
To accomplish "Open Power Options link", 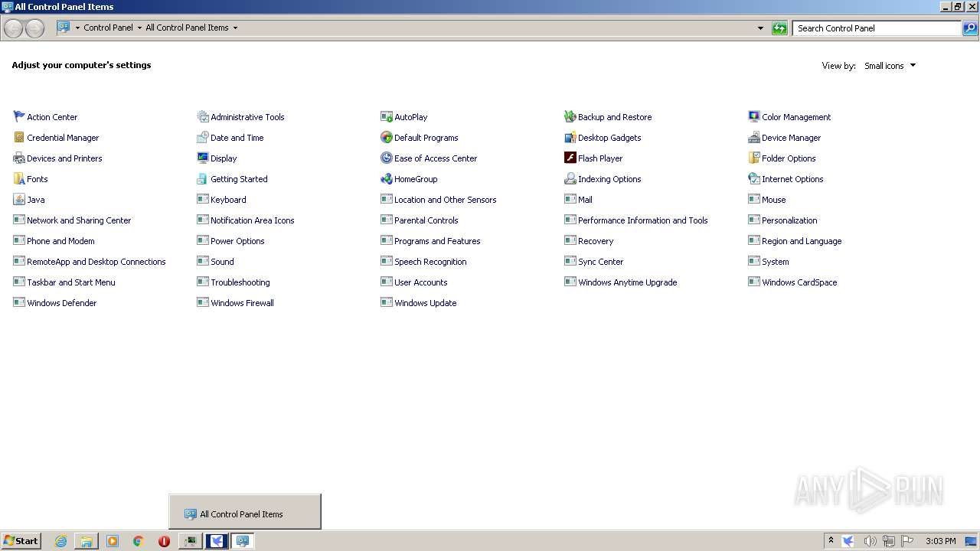I will [237, 241].
